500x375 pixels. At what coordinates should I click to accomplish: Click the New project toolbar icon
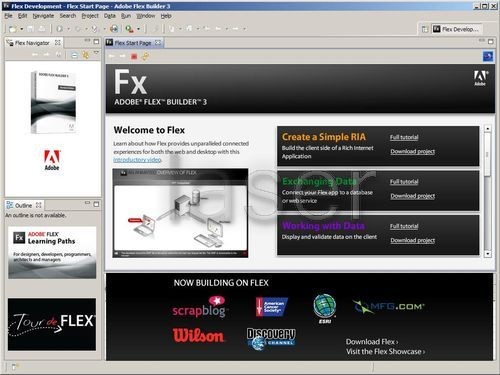pyautogui.click(x=13, y=29)
